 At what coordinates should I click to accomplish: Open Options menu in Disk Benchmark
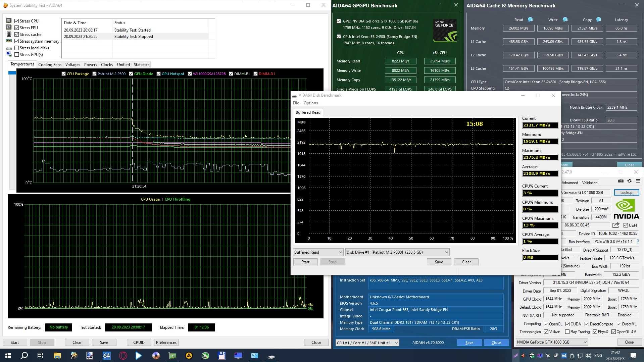311,103
